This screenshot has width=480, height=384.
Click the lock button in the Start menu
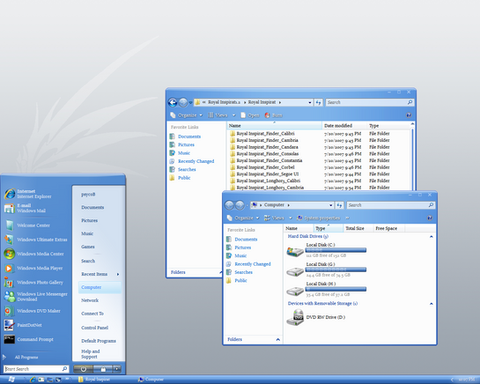pyautogui.click(x=103, y=369)
